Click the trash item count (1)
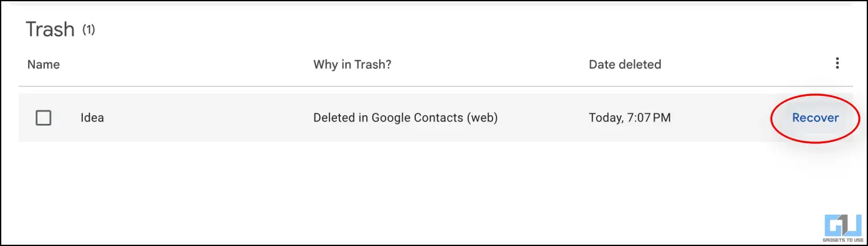 tap(89, 29)
